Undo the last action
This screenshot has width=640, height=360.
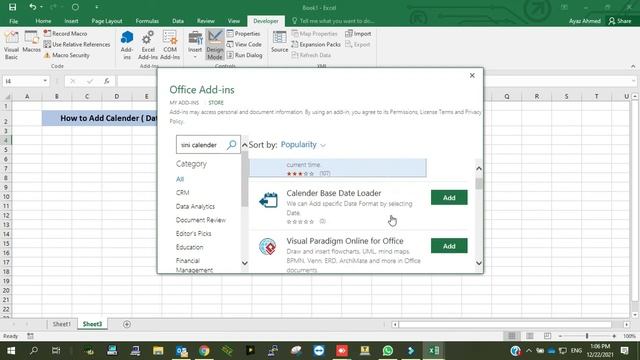pyautogui.click(x=33, y=7)
